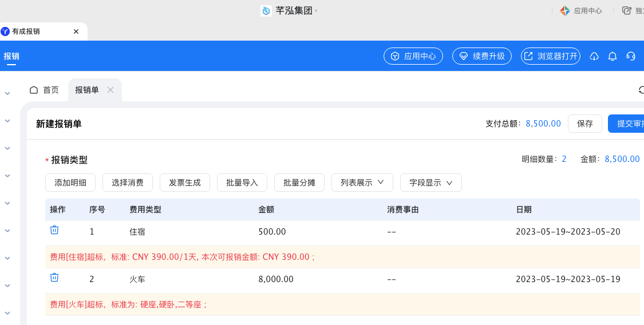
Task: Expand the 列表展示 dropdown
Action: click(362, 183)
